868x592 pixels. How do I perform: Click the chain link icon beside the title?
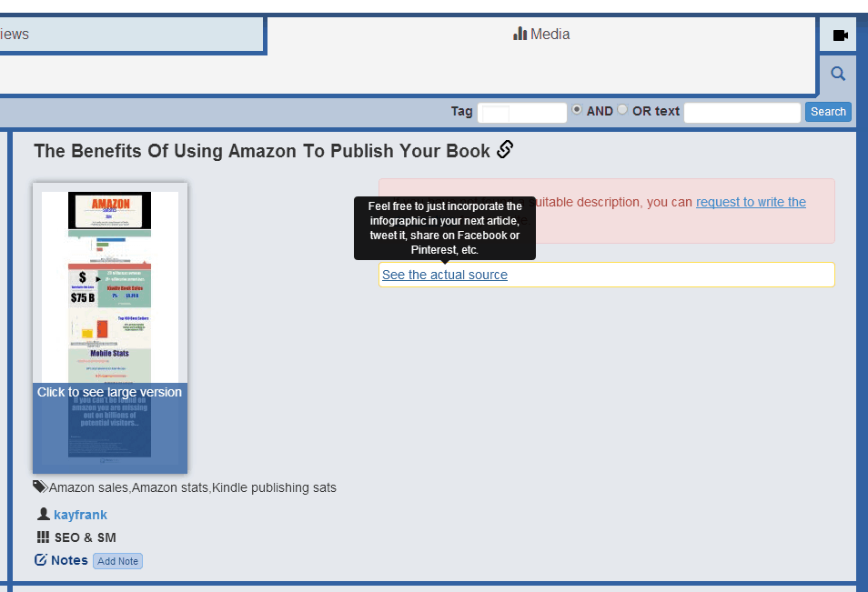[x=505, y=150]
